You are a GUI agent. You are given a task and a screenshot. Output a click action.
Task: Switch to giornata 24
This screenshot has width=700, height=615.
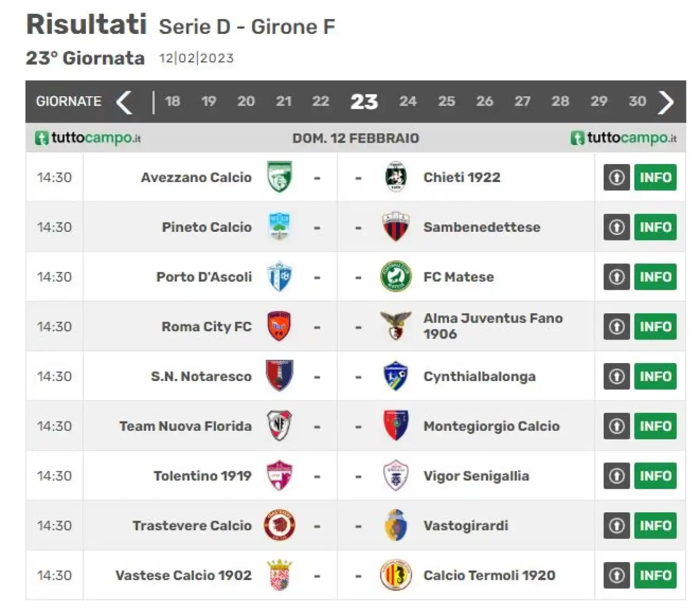click(407, 101)
